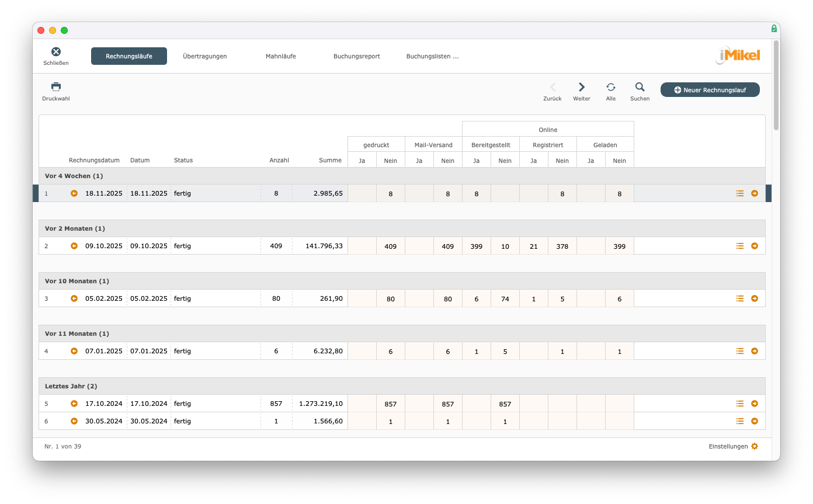Switch to Übertragungen tab

click(204, 56)
